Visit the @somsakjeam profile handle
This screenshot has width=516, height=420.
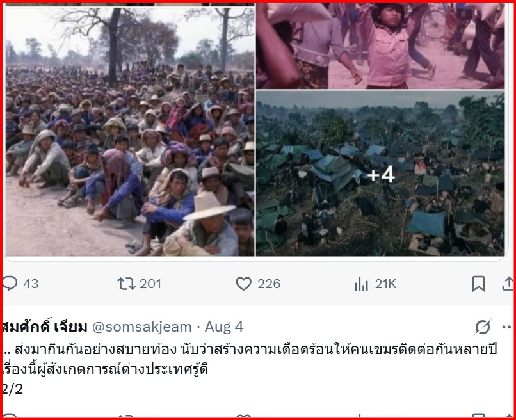[142, 327]
